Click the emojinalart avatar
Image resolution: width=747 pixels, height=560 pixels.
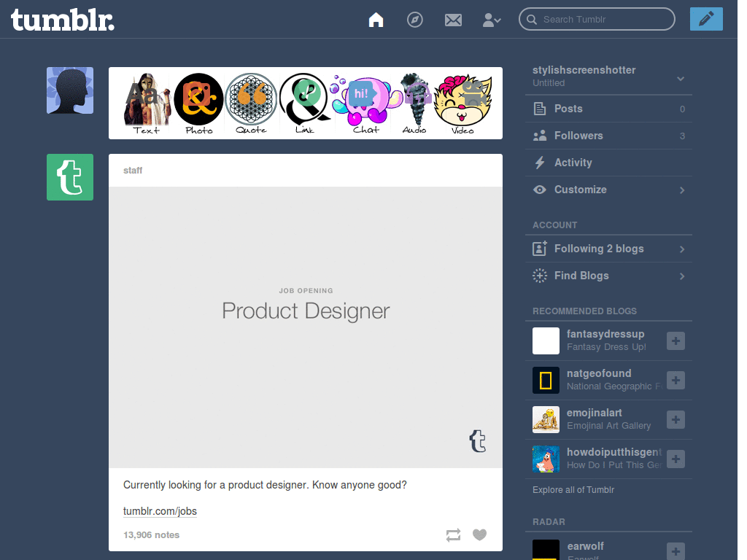[x=546, y=419]
